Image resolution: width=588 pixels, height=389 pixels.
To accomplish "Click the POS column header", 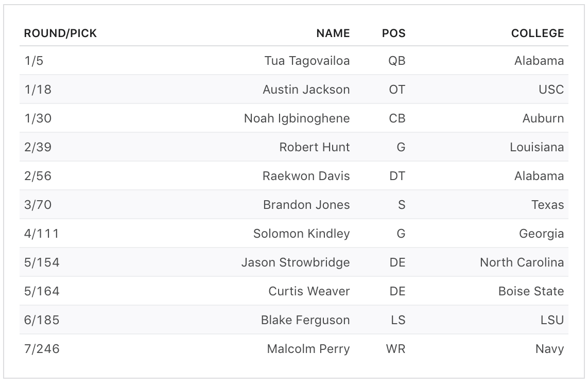I will pos(393,33).
